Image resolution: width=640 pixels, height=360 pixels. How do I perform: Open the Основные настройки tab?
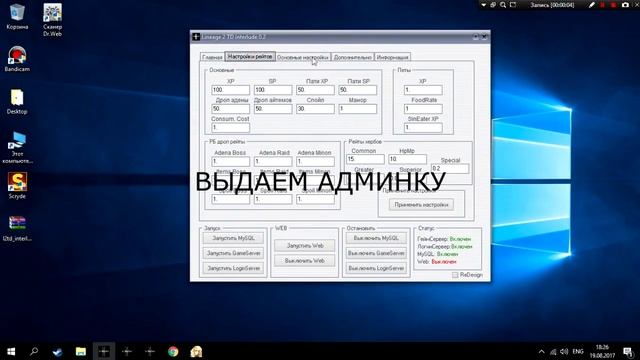(x=303, y=58)
